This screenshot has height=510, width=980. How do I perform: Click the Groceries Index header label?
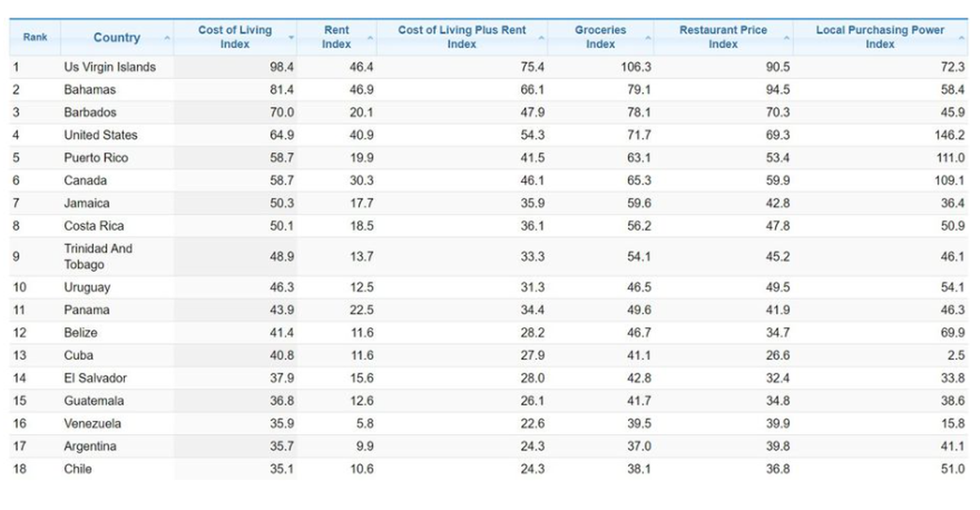tap(600, 37)
